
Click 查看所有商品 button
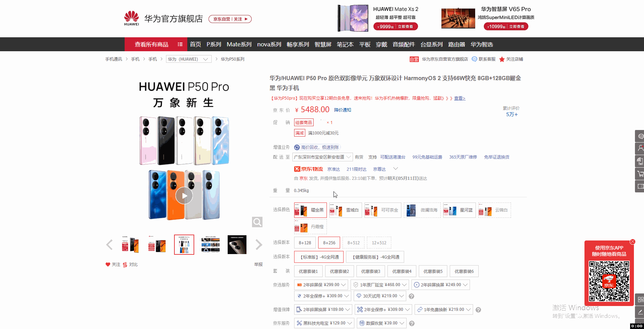click(x=156, y=44)
